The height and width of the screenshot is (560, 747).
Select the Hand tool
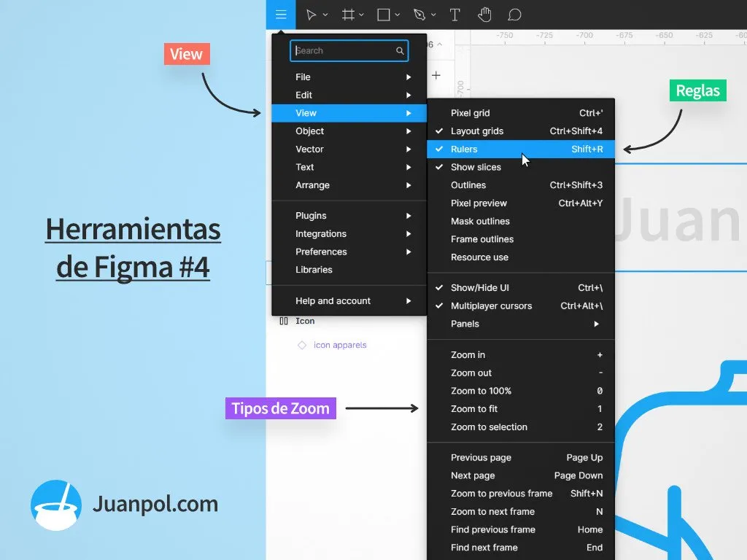tap(484, 15)
